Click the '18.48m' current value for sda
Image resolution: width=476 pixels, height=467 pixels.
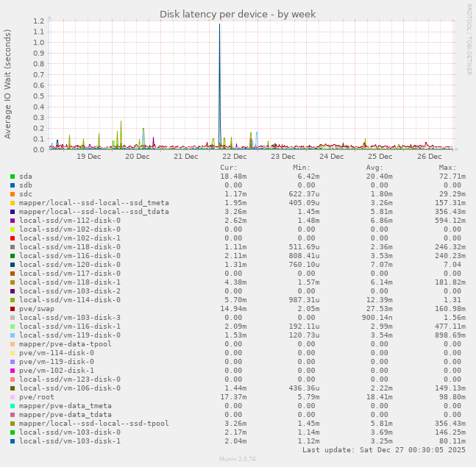click(233, 177)
